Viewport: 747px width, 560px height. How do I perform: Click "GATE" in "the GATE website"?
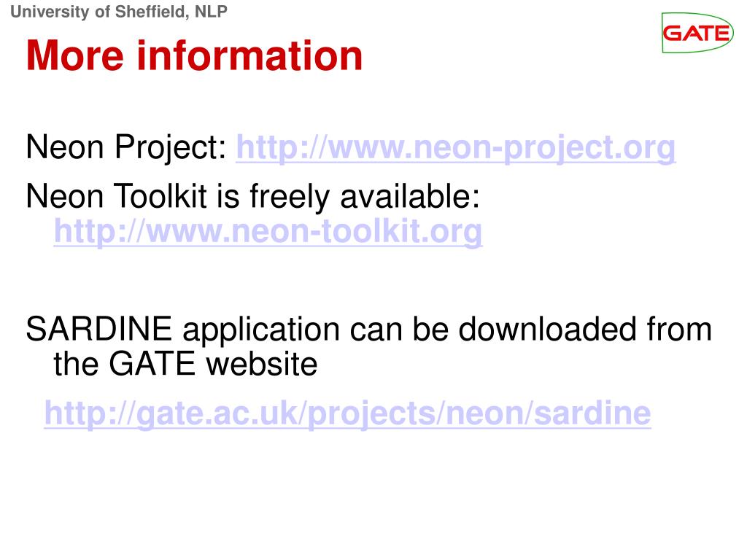pyautogui.click(x=152, y=364)
